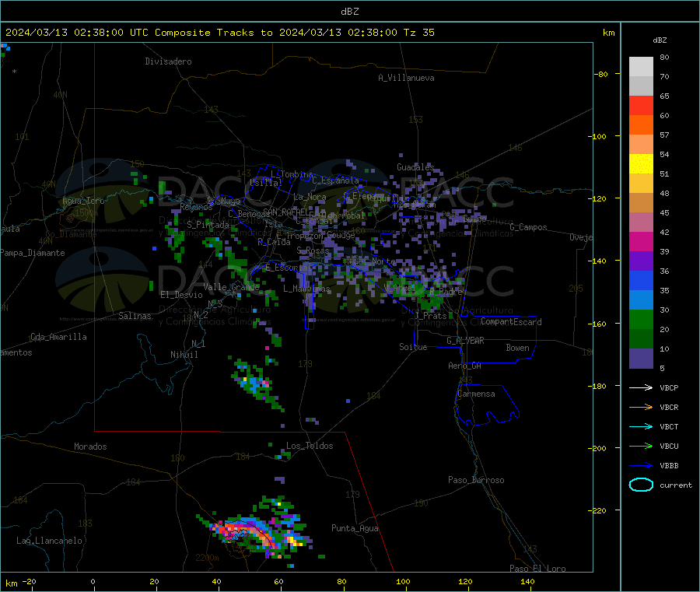Click the cyan VBCT arrow in legend
This screenshot has width=700, height=592.
tap(641, 427)
